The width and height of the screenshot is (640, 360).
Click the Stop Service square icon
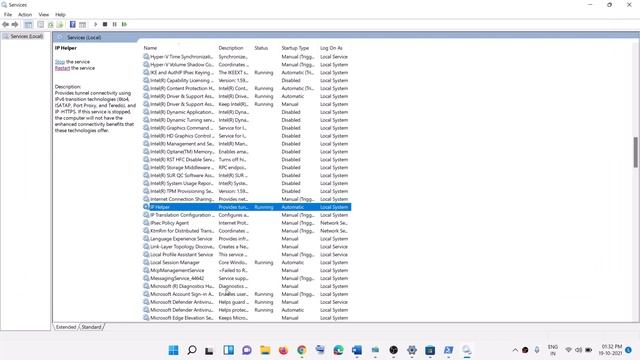(105, 24)
